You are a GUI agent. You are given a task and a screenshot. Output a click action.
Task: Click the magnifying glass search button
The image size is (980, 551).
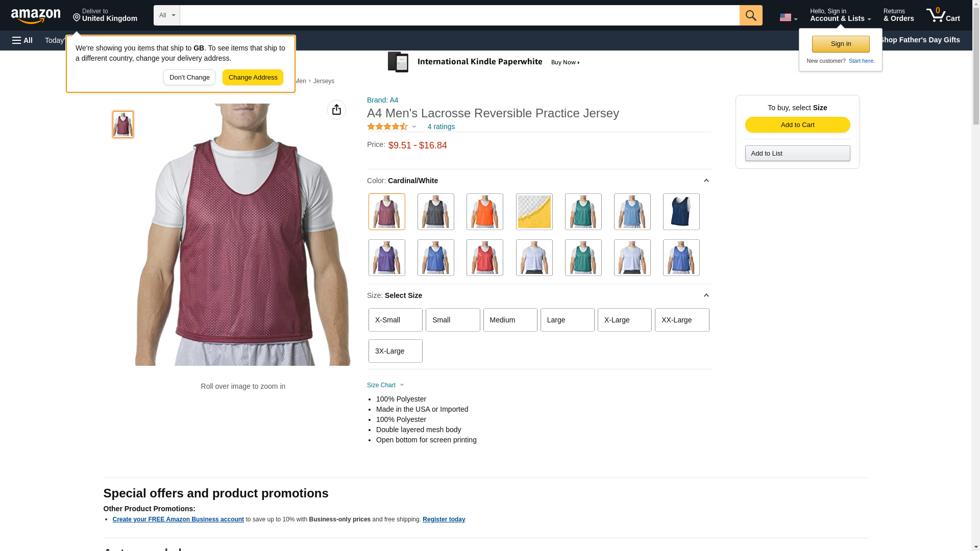pos(750,15)
